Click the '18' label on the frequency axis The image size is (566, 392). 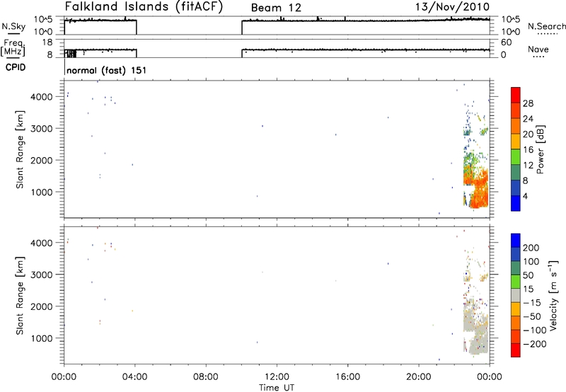tap(47, 42)
